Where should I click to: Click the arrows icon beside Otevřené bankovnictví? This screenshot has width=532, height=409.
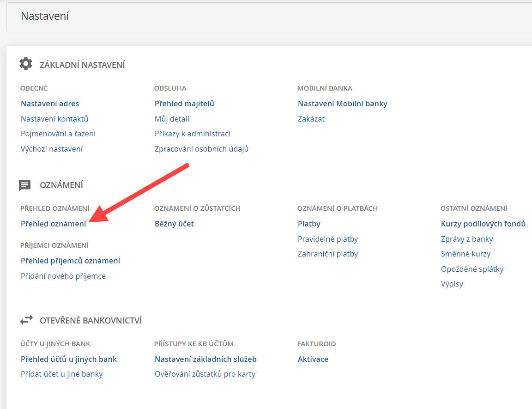26,320
